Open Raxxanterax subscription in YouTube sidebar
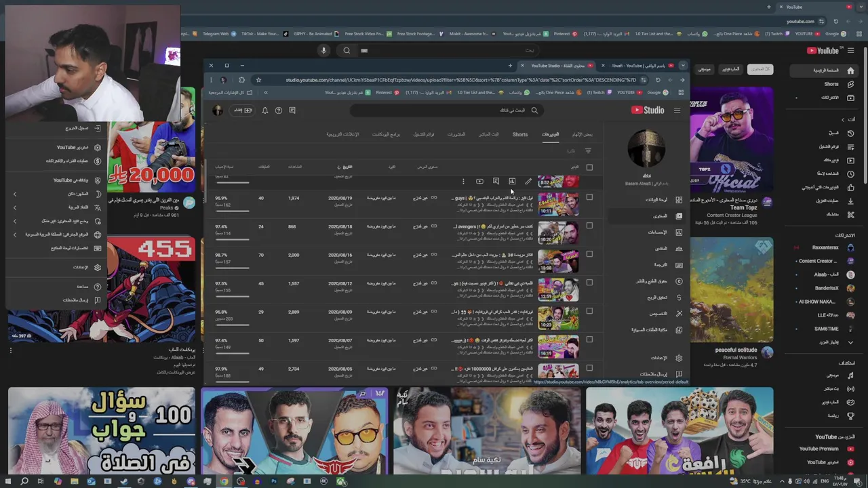Image resolution: width=868 pixels, height=488 pixels. click(x=827, y=247)
